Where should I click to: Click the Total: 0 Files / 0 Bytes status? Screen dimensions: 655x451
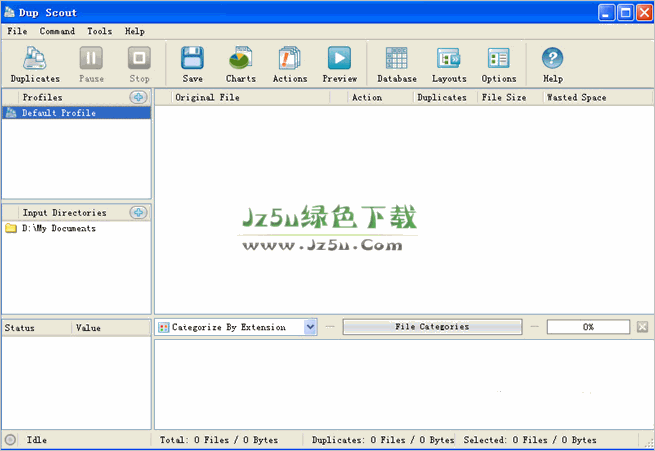tap(218, 440)
